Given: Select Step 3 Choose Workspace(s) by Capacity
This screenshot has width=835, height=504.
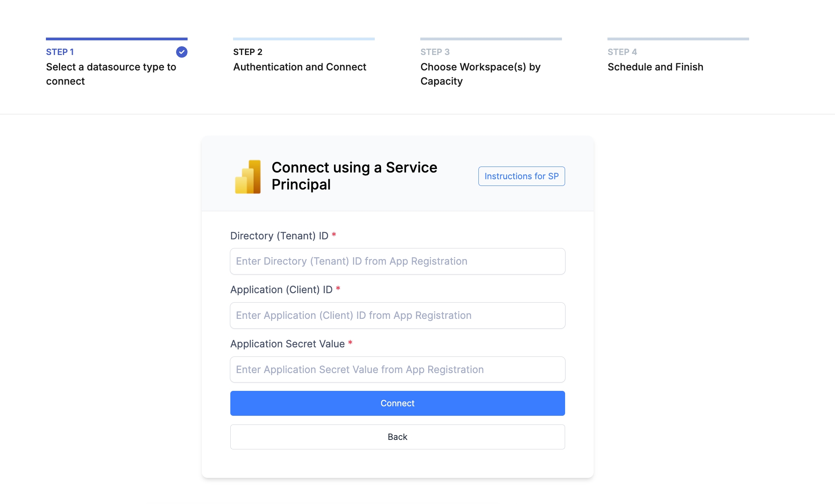Looking at the screenshot, I should 480,74.
